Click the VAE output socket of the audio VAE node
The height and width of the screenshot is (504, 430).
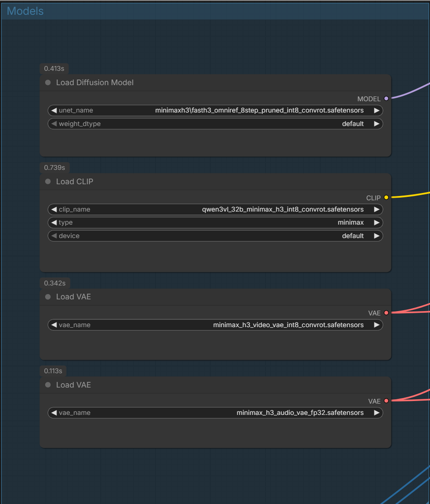coord(386,401)
